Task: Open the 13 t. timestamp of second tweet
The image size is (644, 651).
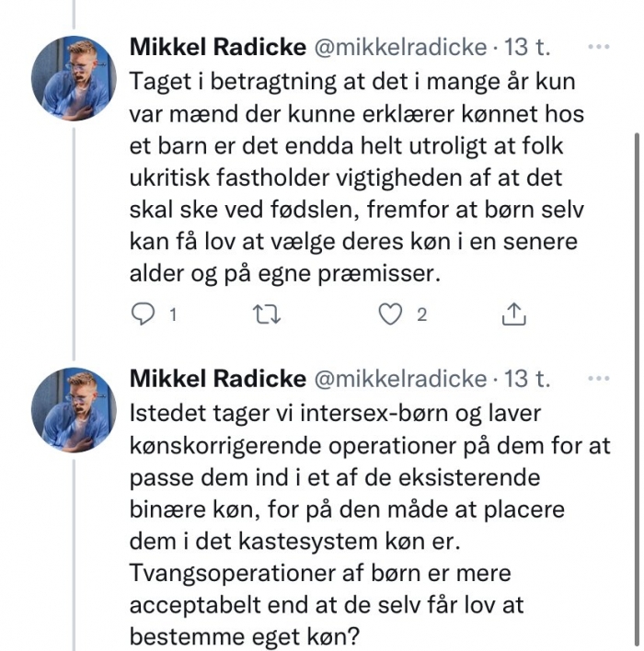Action: point(527,378)
